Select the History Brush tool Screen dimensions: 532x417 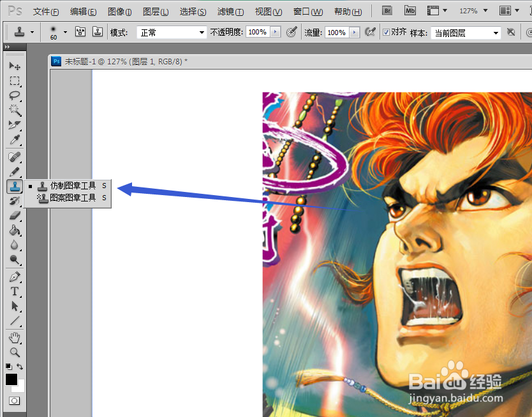[x=15, y=201]
